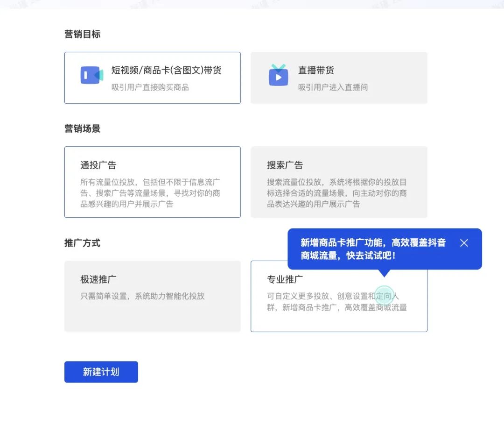Select the 专业推广 promotion method title
The height and width of the screenshot is (433, 504).
[285, 279]
